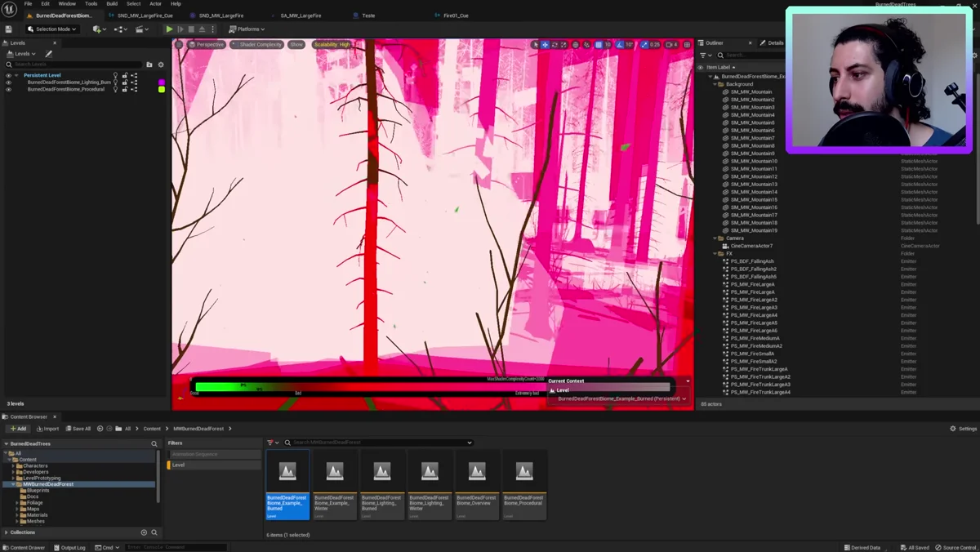The image size is (980, 552).
Task: Click the viewport layout maximize icon
Action: click(687, 44)
